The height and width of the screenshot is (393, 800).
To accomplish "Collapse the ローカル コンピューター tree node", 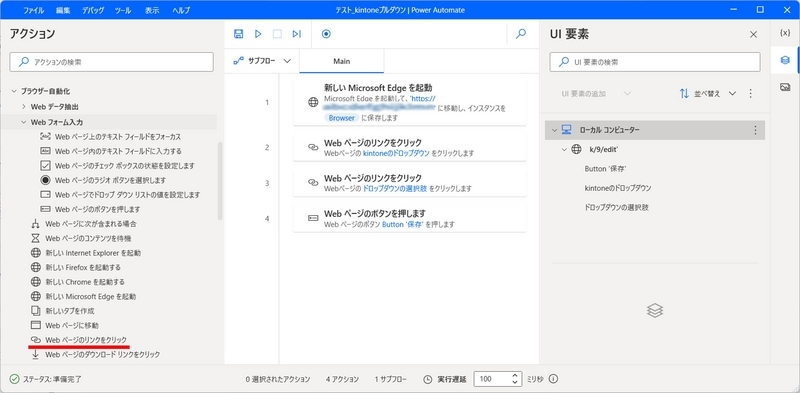I will [x=555, y=130].
